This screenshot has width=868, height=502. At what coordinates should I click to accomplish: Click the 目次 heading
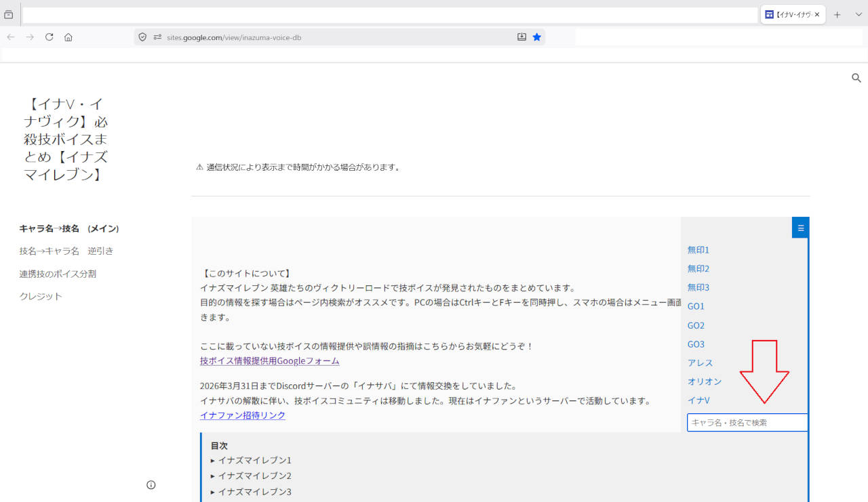click(x=219, y=446)
